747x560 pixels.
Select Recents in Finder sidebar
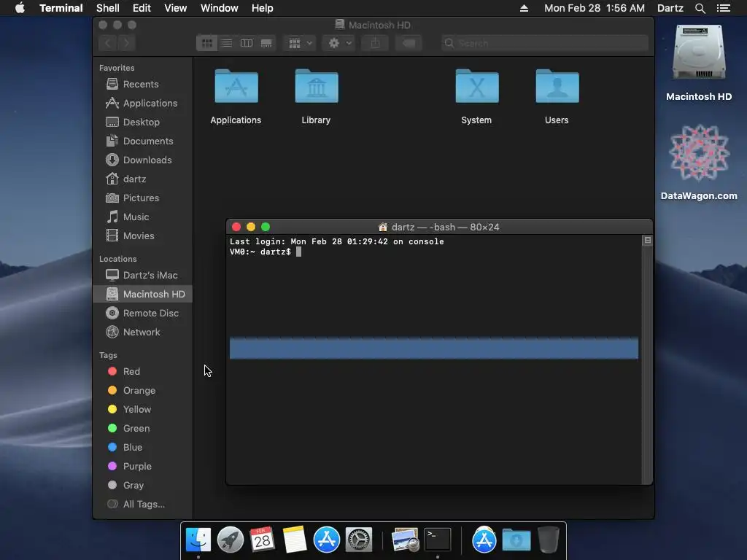tap(142, 84)
